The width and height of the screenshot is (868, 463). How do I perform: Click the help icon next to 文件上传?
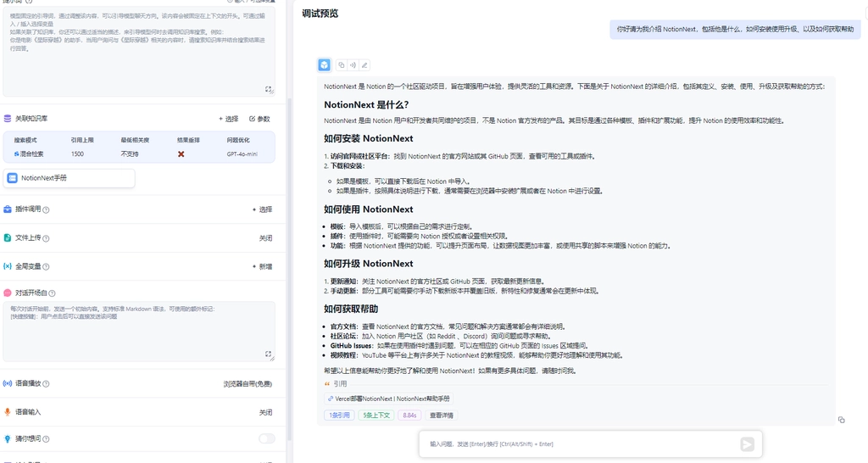tap(46, 238)
